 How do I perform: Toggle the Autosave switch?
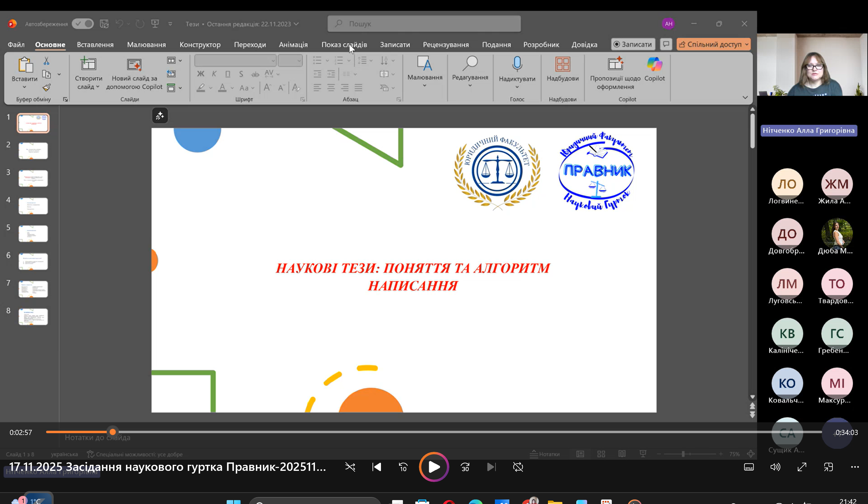(x=83, y=24)
